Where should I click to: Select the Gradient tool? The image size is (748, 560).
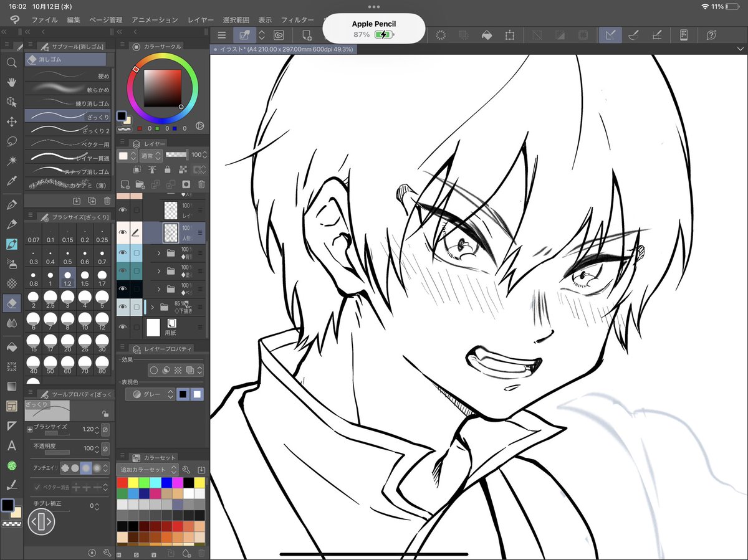point(11,386)
